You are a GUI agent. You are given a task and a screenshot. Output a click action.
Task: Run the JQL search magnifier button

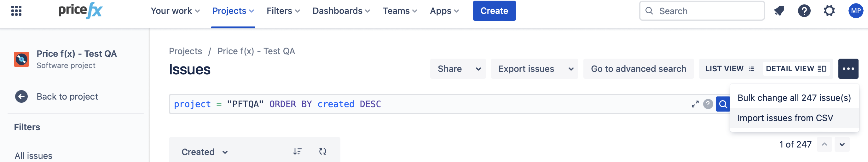723,104
